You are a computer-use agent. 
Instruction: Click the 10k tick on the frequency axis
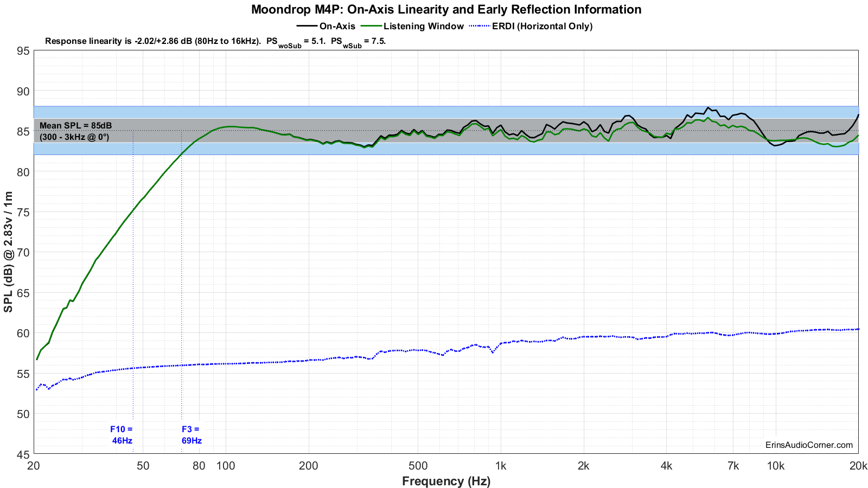(775, 466)
